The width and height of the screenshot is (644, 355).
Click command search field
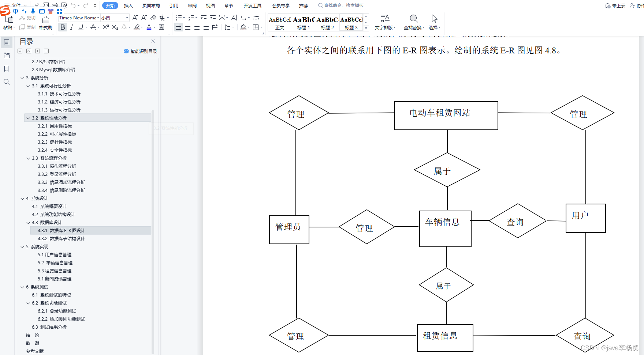[341, 5]
